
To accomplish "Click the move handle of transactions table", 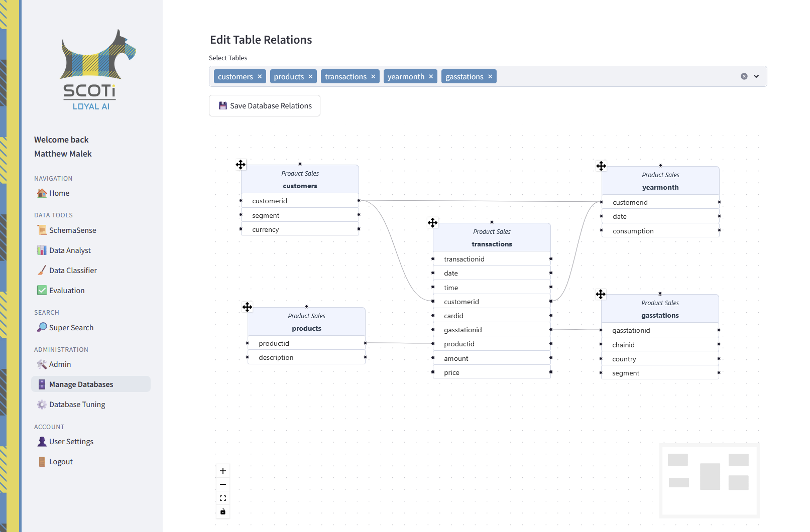I will coord(432,223).
